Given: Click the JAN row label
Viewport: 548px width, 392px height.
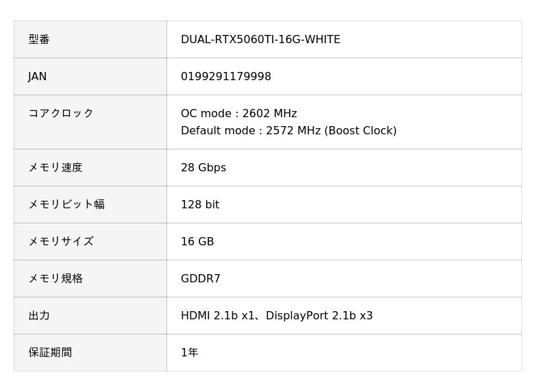Looking at the screenshot, I should pos(38,77).
